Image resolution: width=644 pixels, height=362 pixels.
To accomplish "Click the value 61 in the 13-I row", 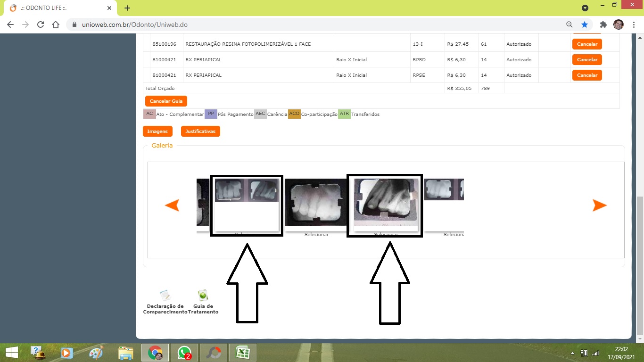I will 484,44.
